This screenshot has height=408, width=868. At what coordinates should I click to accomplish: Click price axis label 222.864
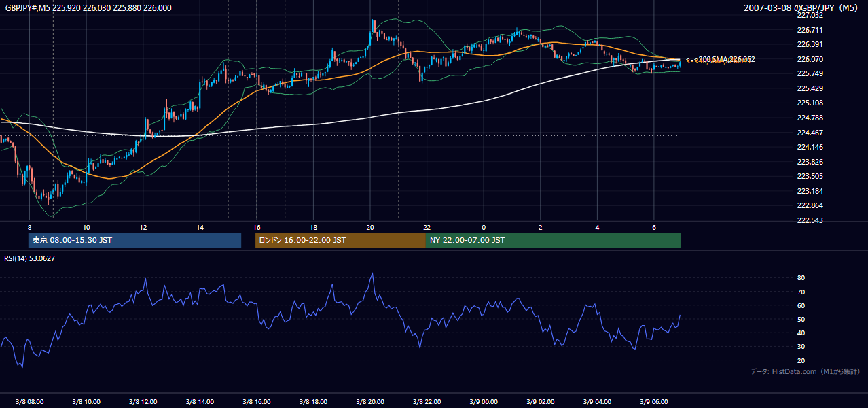(x=809, y=205)
